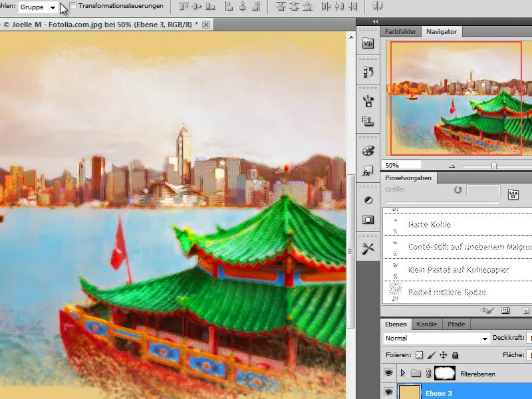Select the Pinselvorgaben tab
The image size is (532, 399).
[x=408, y=178]
